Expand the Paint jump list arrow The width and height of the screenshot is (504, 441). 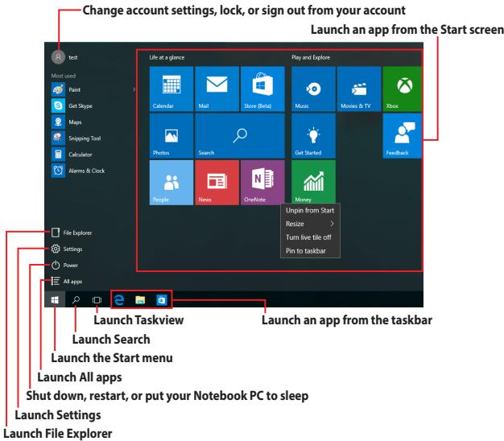(x=134, y=89)
